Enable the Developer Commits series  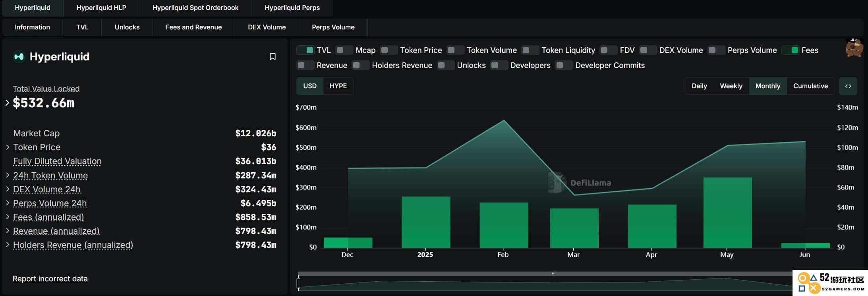click(564, 65)
